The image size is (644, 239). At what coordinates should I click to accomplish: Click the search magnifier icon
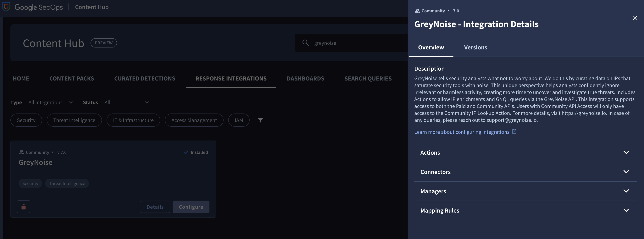305,43
